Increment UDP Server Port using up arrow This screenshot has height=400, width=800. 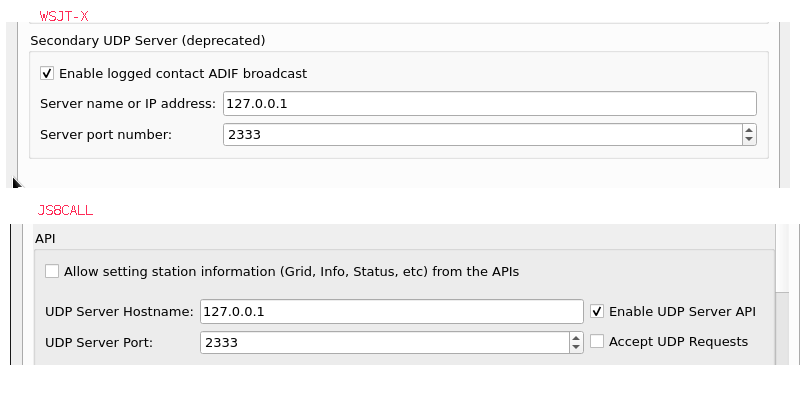pos(576,338)
